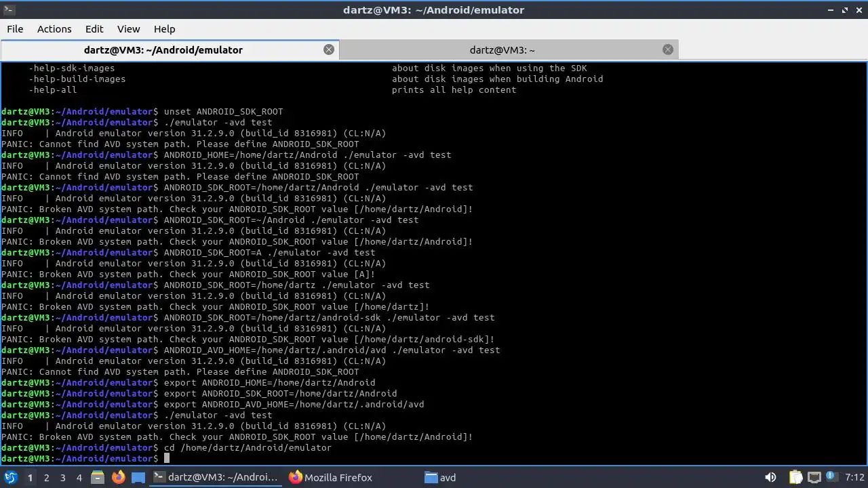This screenshot has height=488, width=868.
Task: Open the Edit menu
Action: coord(94,29)
